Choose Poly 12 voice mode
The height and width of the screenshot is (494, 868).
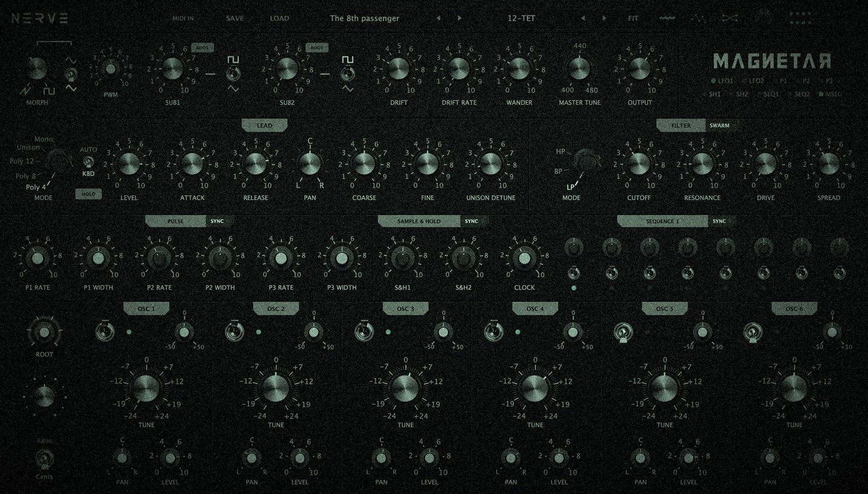22,161
